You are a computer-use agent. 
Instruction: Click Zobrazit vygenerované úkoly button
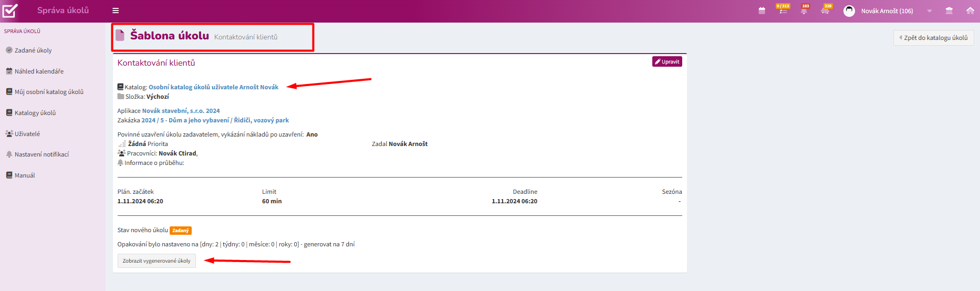click(157, 261)
